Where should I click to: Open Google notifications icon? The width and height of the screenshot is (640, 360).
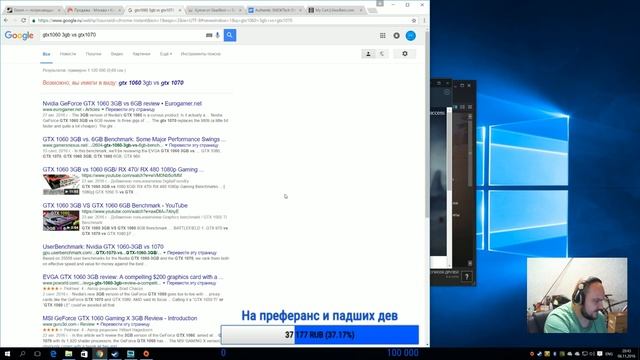pos(396,36)
